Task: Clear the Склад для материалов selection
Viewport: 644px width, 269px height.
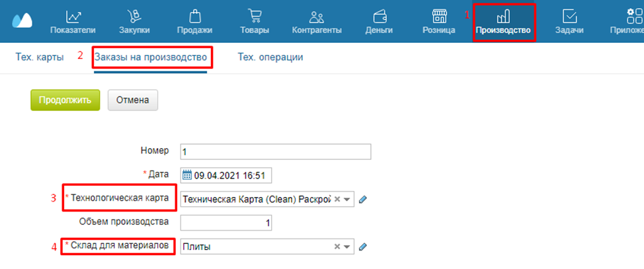Action: (337, 247)
